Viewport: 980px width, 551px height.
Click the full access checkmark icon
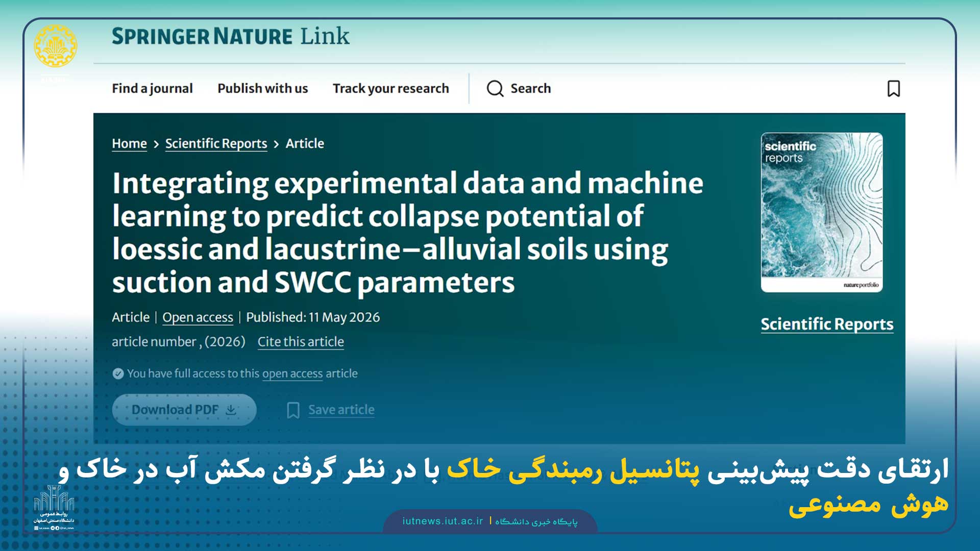click(118, 374)
